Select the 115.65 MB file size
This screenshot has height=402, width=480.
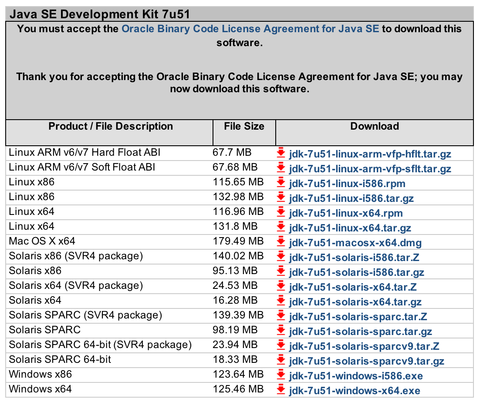[x=238, y=182]
